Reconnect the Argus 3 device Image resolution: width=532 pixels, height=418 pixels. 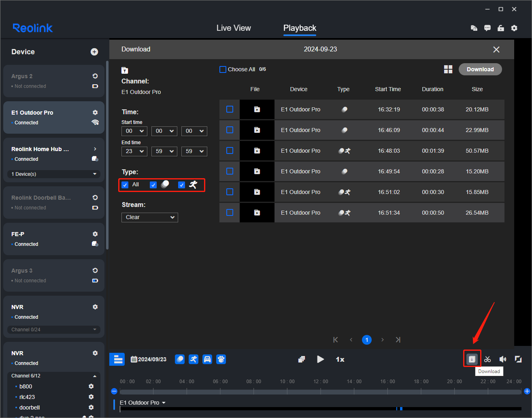point(95,271)
